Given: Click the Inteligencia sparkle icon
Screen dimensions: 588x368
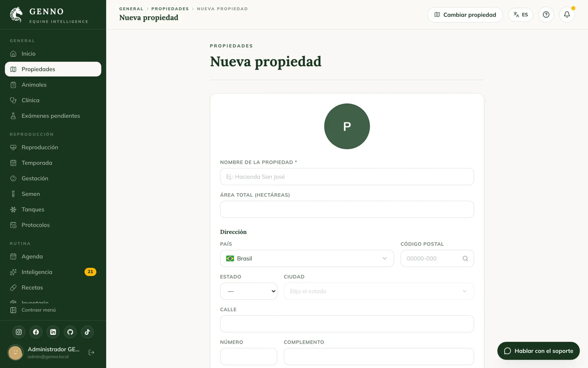Looking at the screenshot, I should [x=13, y=272].
